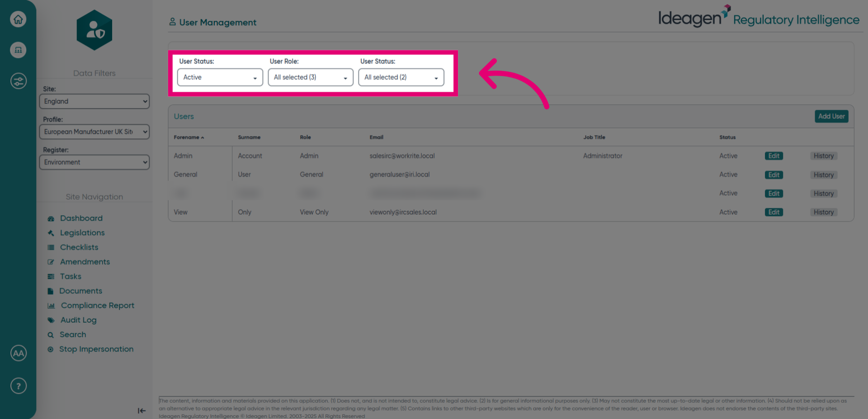This screenshot has height=419, width=868.
Task: Sort table by Surname header
Action: click(x=249, y=137)
